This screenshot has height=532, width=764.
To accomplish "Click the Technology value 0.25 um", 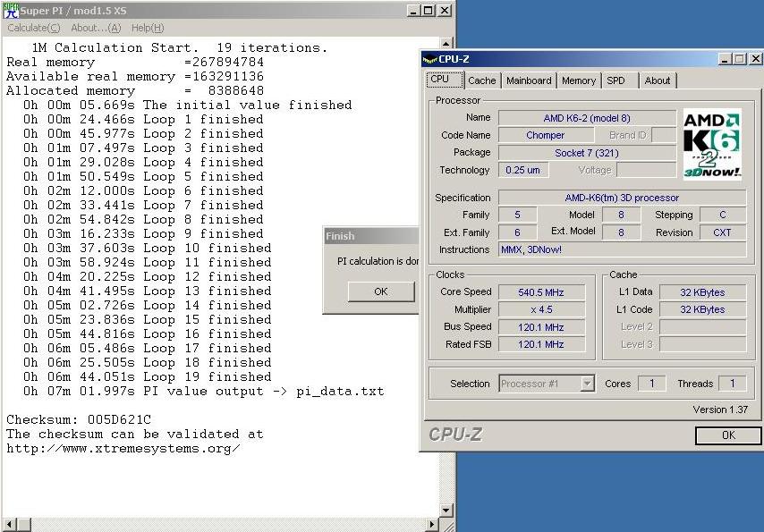I will (x=523, y=170).
